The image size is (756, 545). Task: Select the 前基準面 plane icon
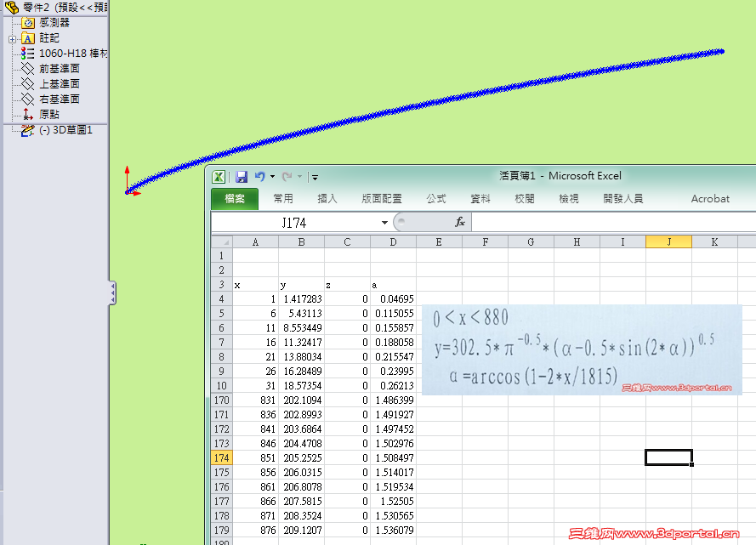pyautogui.click(x=29, y=70)
